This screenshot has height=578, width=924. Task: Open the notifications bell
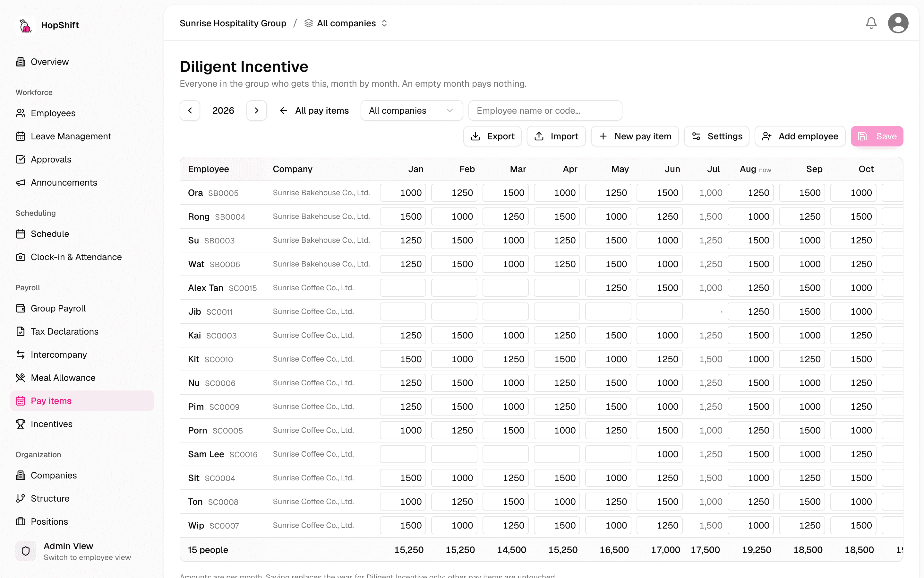871,23
